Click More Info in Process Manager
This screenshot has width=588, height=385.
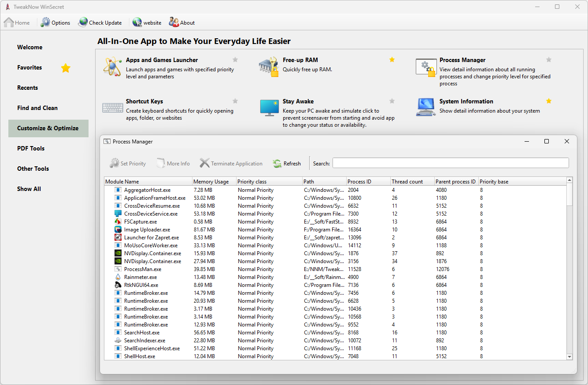click(173, 163)
